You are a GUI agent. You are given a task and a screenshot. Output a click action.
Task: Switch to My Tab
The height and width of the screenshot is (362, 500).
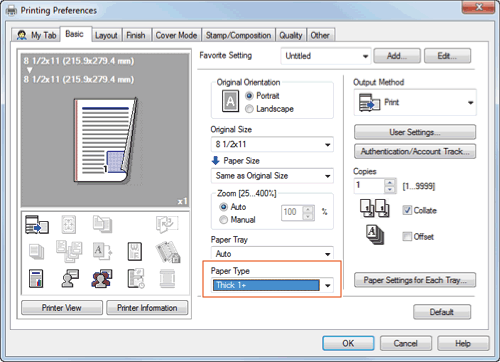36,35
